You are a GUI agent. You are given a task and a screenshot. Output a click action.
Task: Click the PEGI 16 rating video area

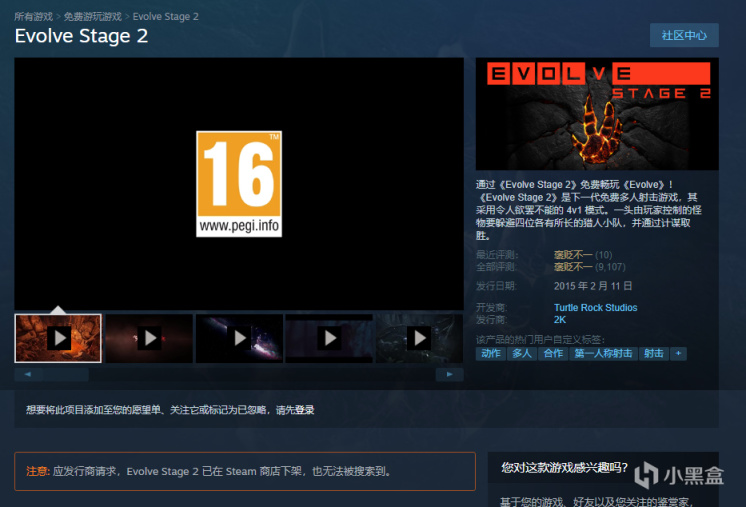(239, 184)
